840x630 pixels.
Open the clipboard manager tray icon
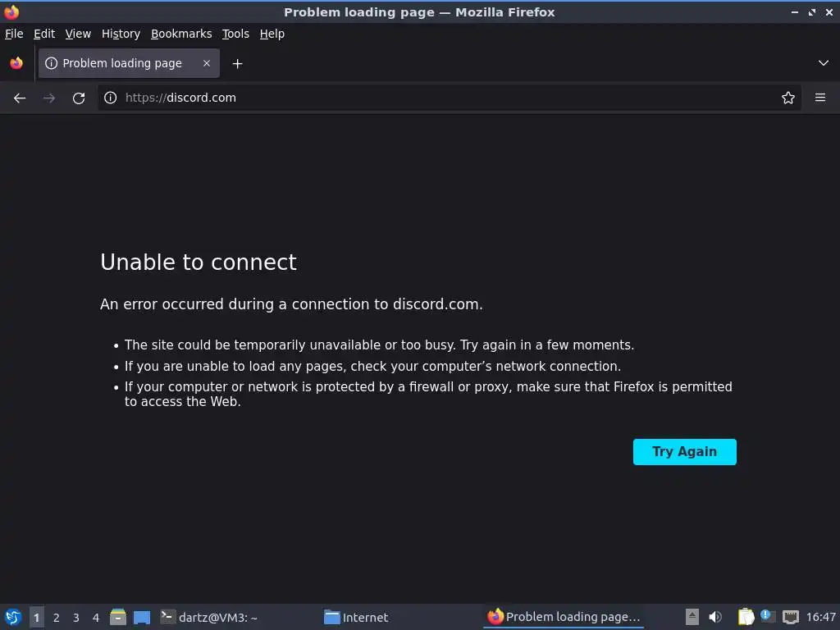pos(746,617)
